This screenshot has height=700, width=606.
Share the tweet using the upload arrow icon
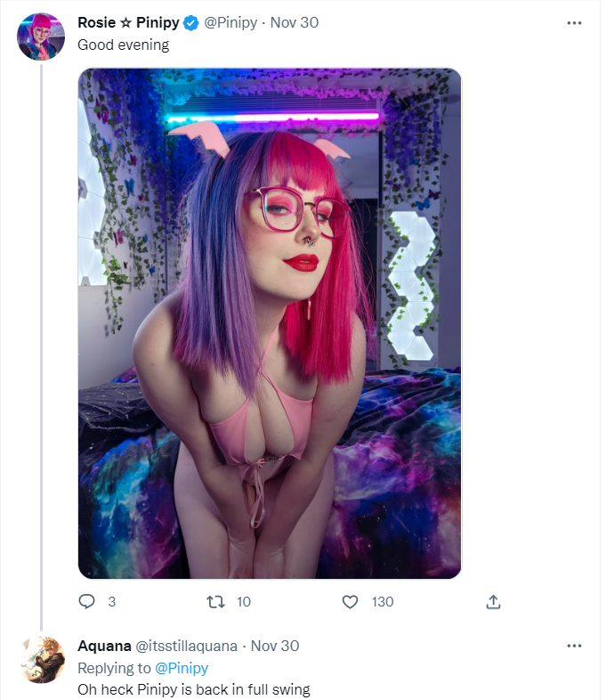tap(493, 602)
